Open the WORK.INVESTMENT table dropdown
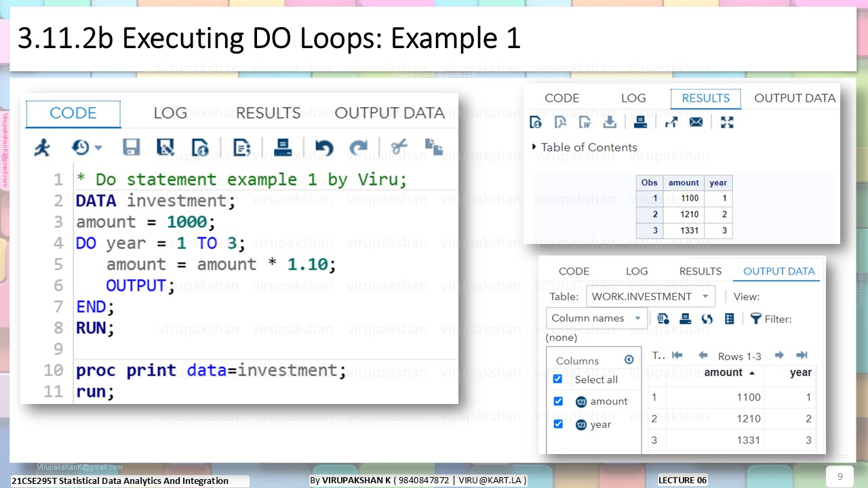The height and width of the screenshot is (488, 868). [650, 296]
